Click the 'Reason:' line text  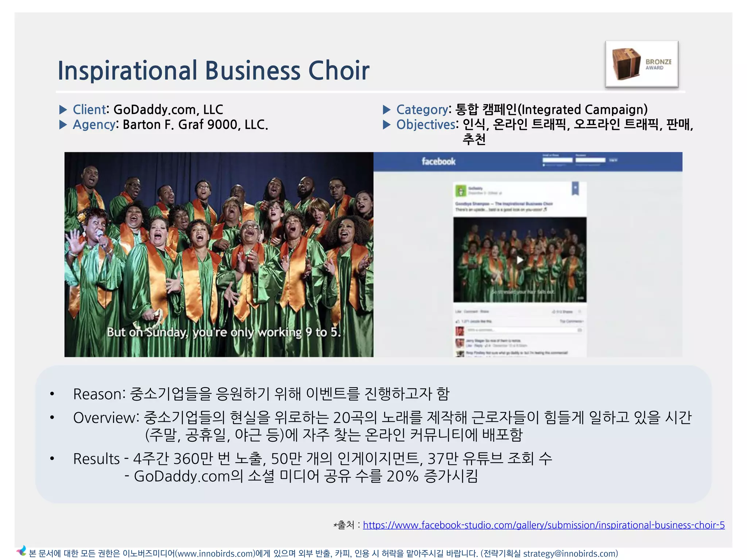(261, 394)
